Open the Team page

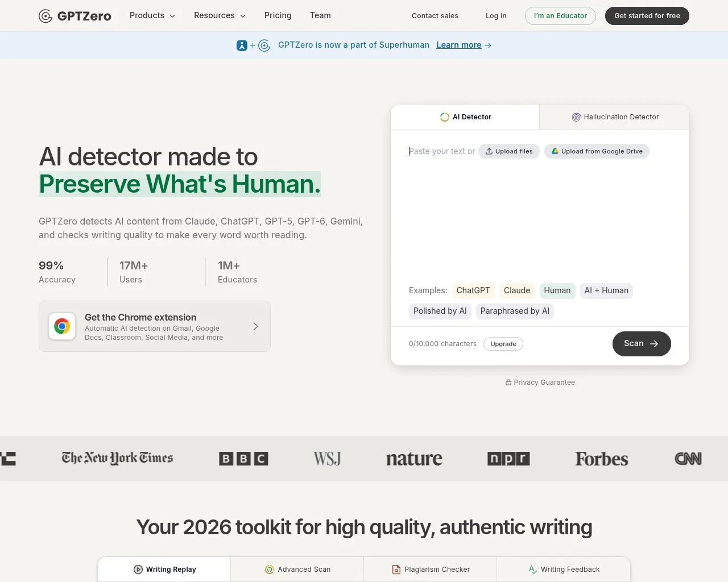click(320, 15)
